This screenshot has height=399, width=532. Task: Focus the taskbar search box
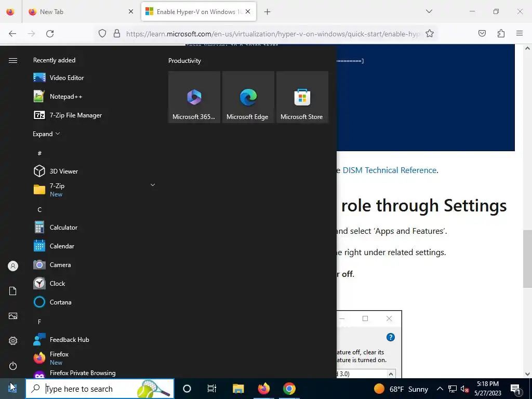pyautogui.click(x=100, y=389)
